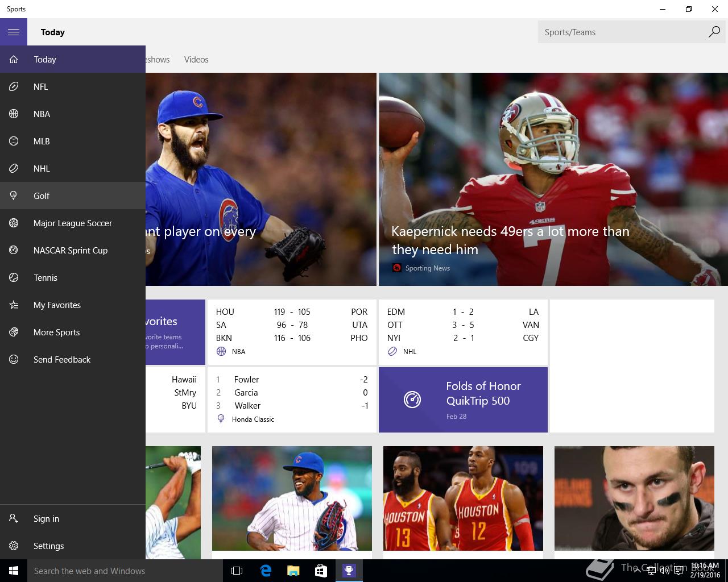728x582 pixels.
Task: Open the Cubs pitcher headline story
Action: click(x=261, y=179)
